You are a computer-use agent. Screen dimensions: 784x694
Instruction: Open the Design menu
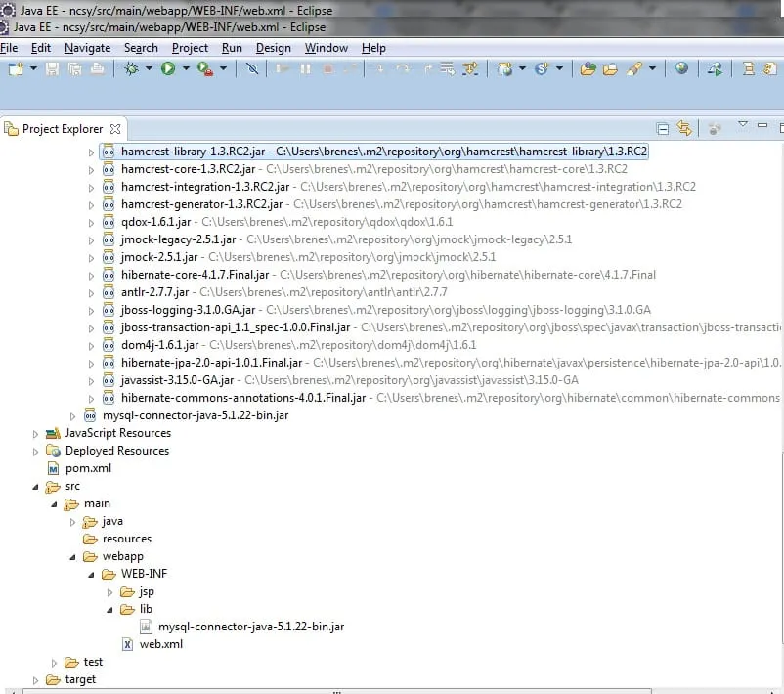click(274, 48)
